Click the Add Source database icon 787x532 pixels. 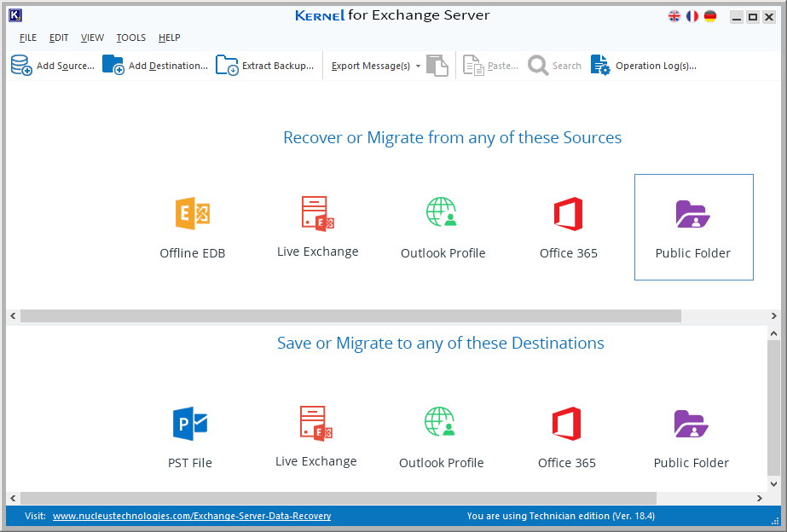tap(21, 66)
